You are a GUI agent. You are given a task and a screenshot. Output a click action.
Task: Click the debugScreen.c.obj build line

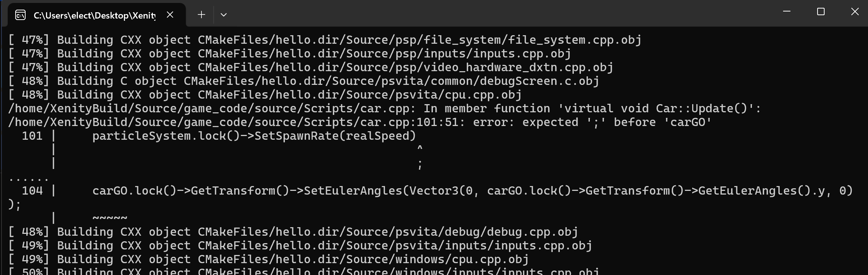pos(304,81)
